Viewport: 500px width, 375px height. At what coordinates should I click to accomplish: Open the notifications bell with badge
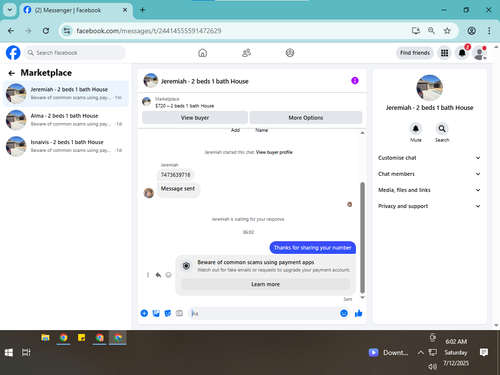[462, 53]
